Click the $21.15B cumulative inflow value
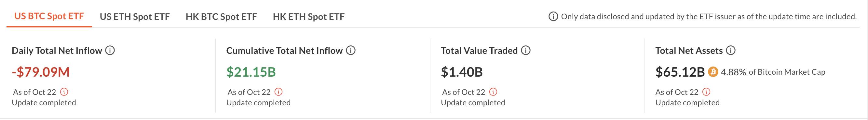 251,72
